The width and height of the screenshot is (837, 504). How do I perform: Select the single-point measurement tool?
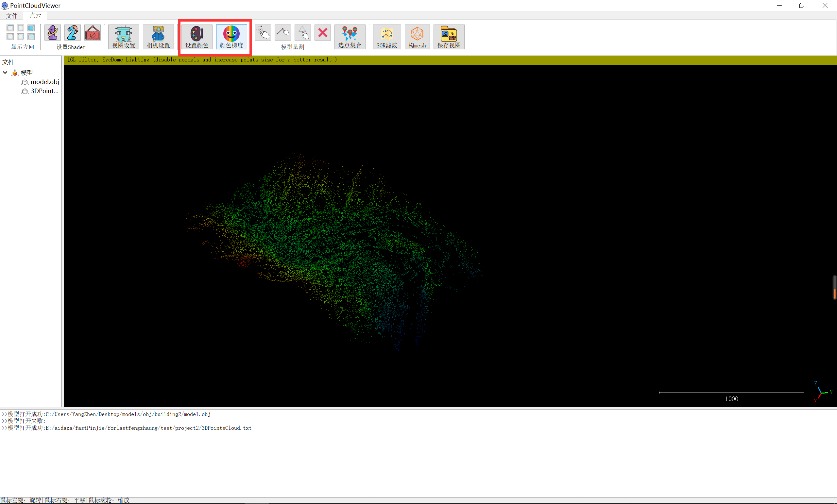tap(263, 33)
